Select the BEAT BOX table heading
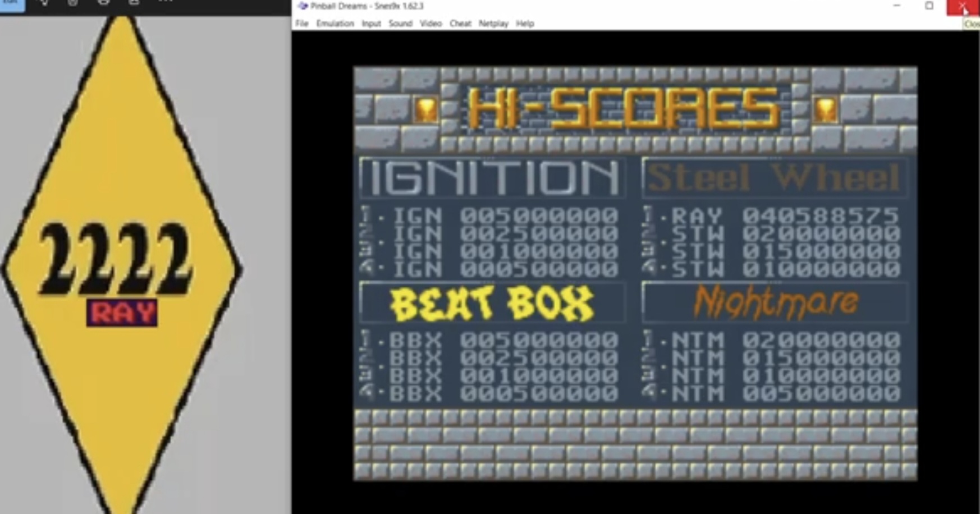980x514 pixels. [493, 303]
